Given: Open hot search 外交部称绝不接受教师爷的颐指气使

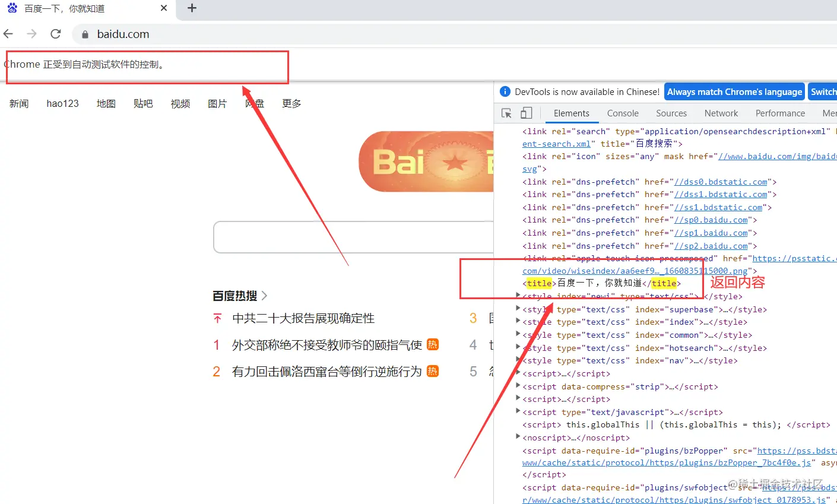Looking at the screenshot, I should tap(327, 345).
